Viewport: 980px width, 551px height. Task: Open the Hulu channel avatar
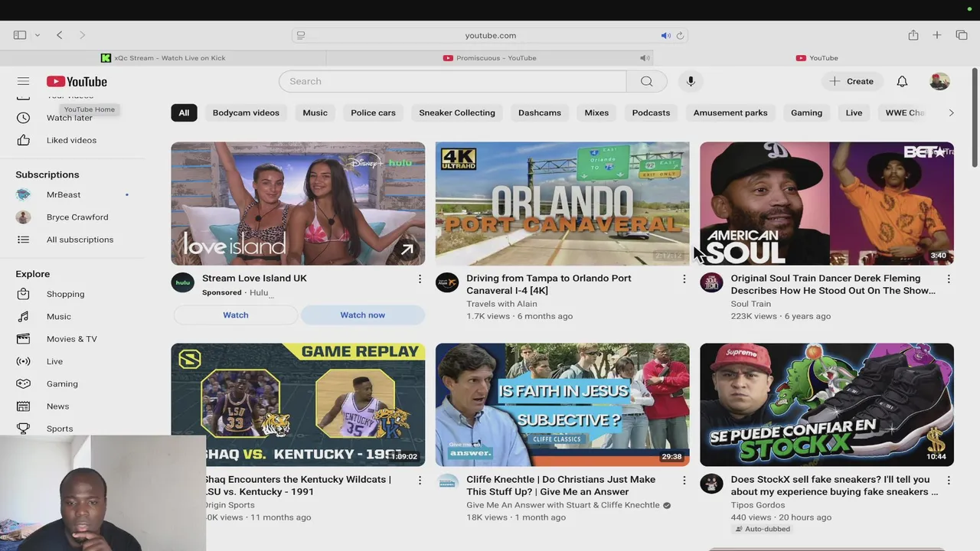(182, 282)
